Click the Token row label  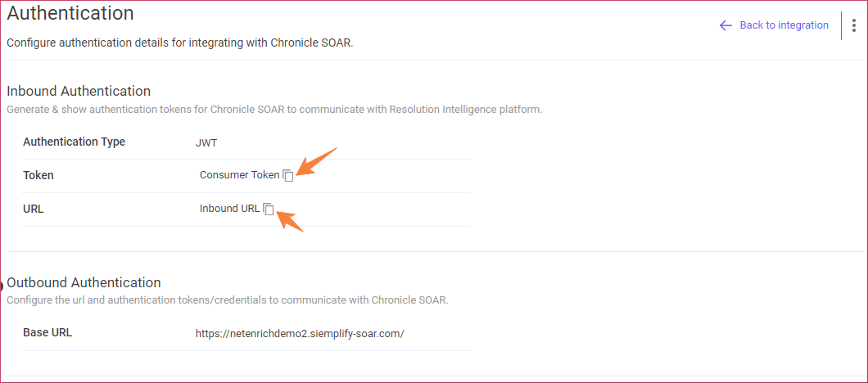(x=38, y=175)
